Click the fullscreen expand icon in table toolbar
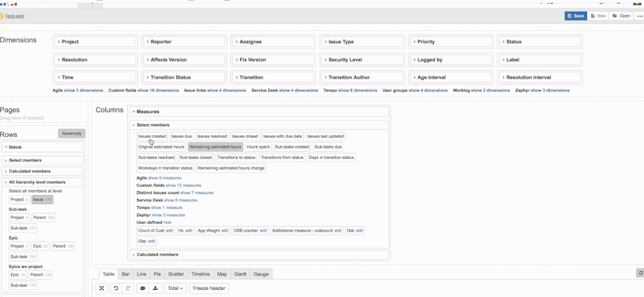Screen dimensions: 644x297 [x=101, y=289]
